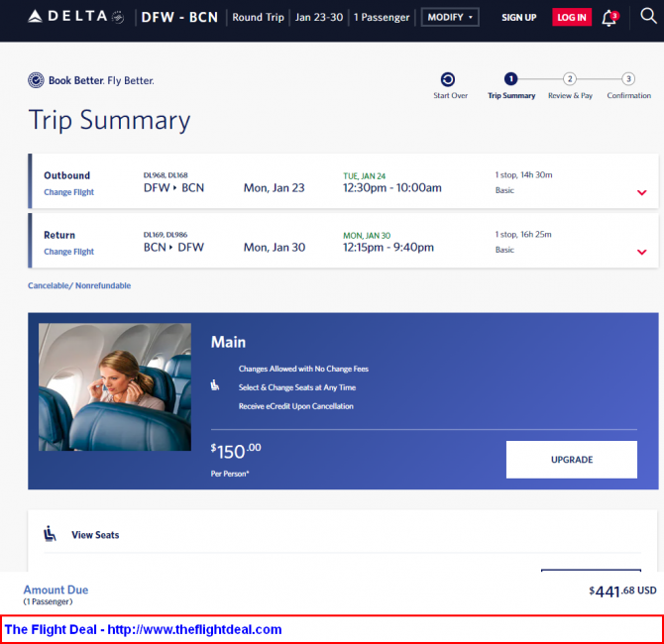The width and height of the screenshot is (664, 644).
Task: Click Change Flight under Return
Action: pos(68,252)
